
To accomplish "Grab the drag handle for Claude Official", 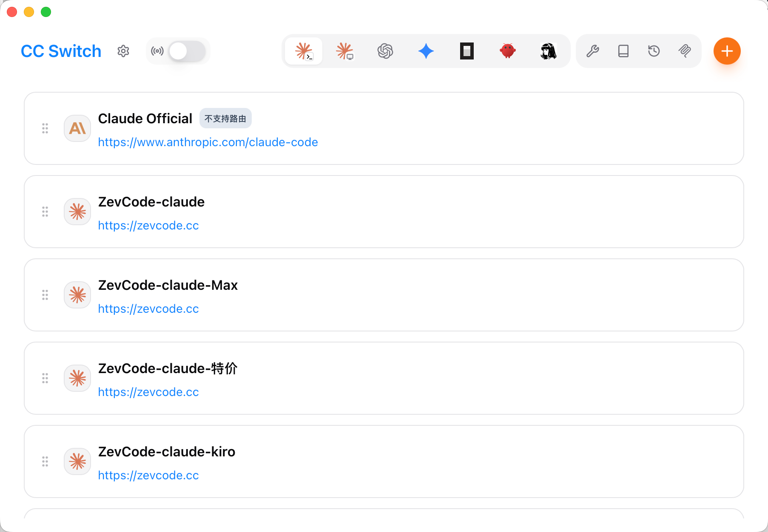I will click(45, 128).
